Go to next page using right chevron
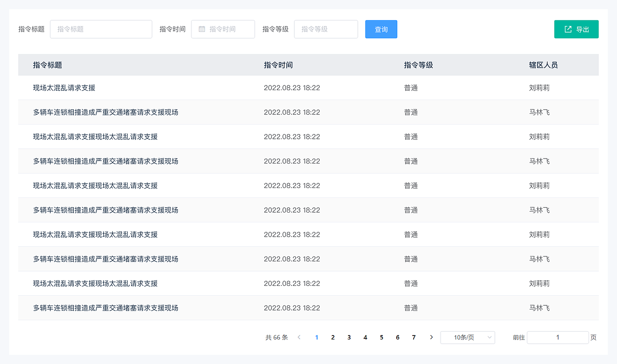This screenshot has width=617, height=364. (x=431, y=337)
